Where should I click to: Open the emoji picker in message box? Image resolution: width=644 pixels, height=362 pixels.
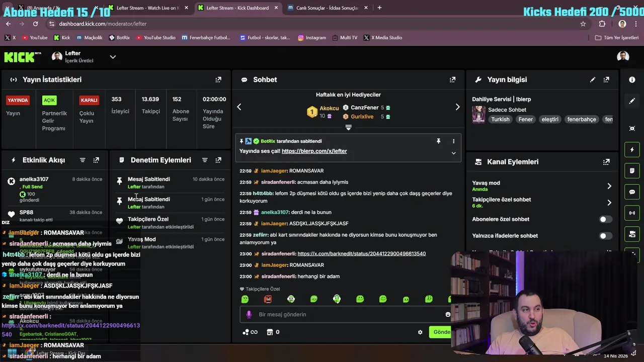click(x=448, y=314)
